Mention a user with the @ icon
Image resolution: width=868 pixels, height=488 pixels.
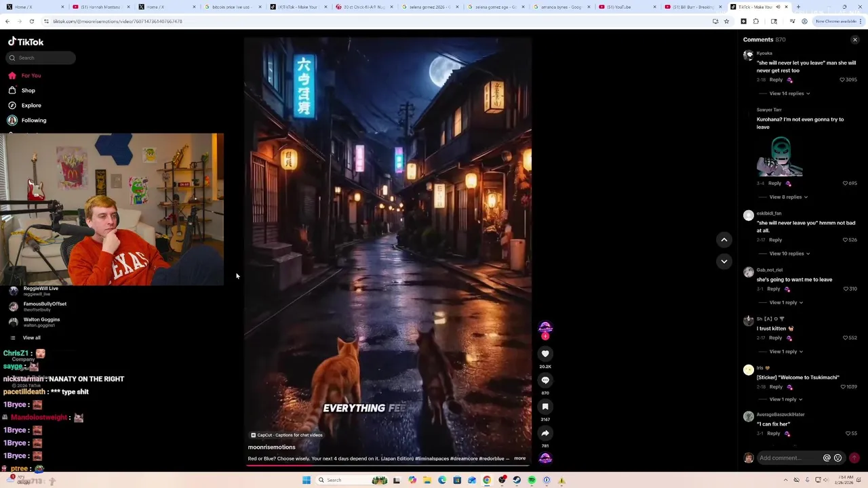827,458
